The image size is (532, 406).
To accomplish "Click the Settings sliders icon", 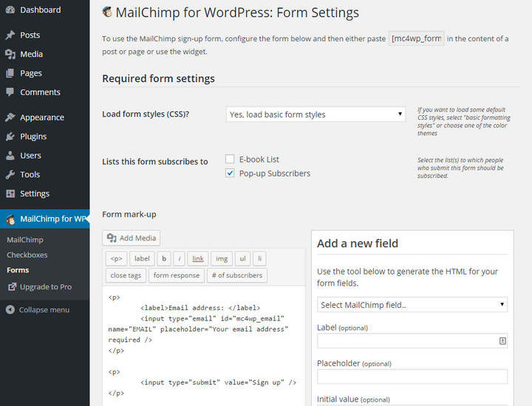I will tap(10, 193).
